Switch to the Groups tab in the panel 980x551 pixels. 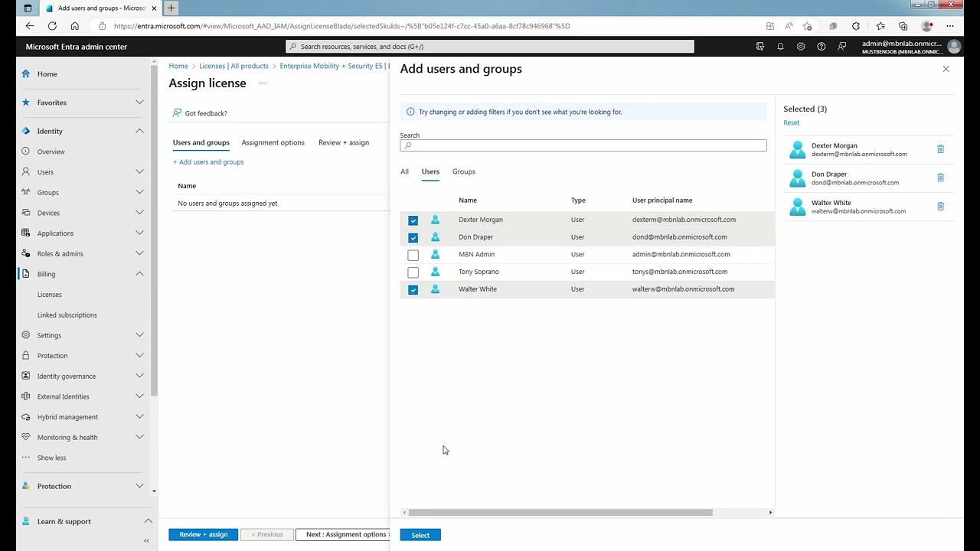(464, 171)
